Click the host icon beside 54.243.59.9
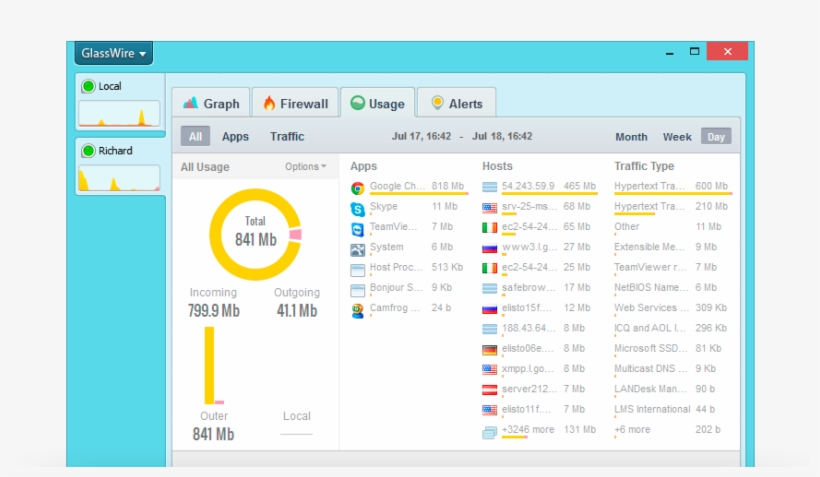Image resolution: width=820 pixels, height=477 pixels. click(489, 187)
